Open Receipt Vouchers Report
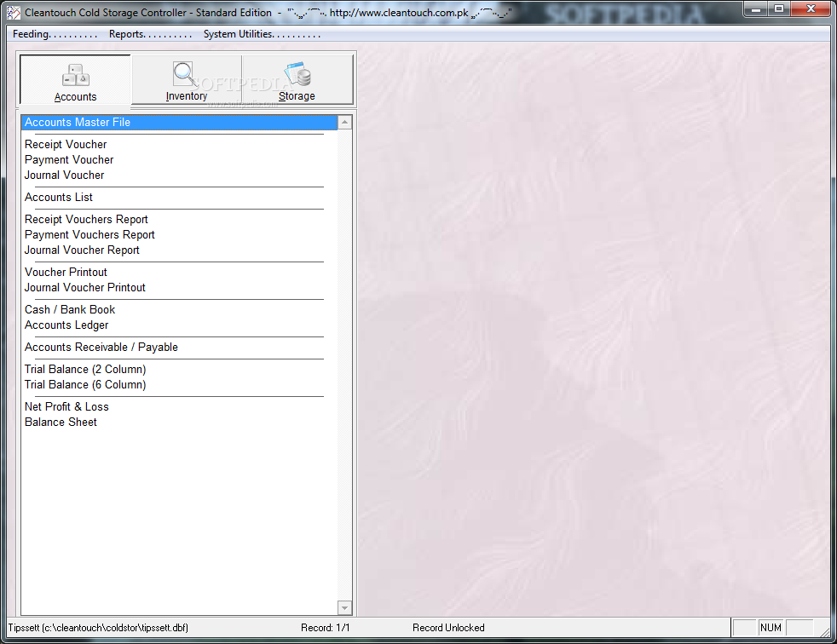The width and height of the screenshot is (837, 644). point(86,219)
